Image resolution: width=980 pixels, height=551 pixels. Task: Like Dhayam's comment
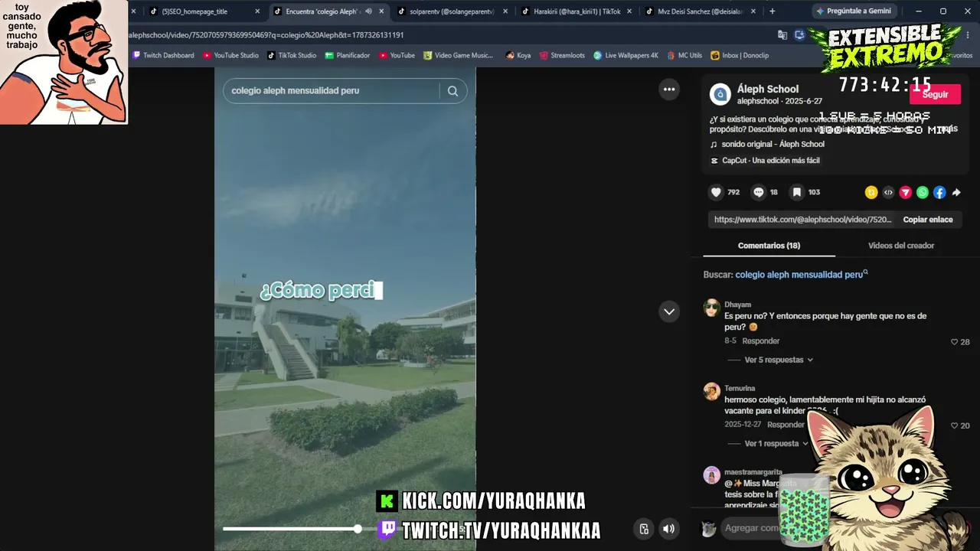(954, 342)
